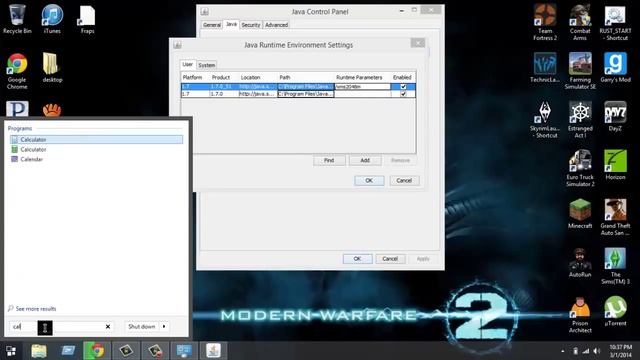The image size is (640, 360).
Task: Launch the TechnicLauncher desktop icon
Action: (545, 67)
